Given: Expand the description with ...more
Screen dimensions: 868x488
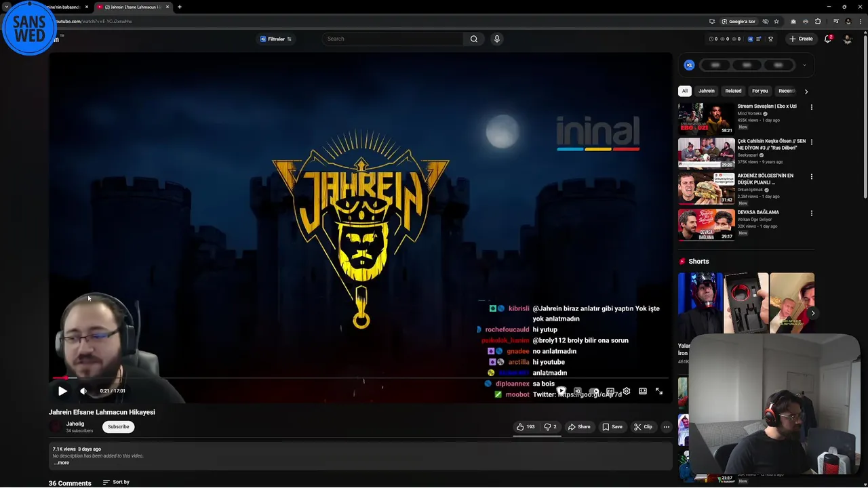Looking at the screenshot, I should [62, 463].
